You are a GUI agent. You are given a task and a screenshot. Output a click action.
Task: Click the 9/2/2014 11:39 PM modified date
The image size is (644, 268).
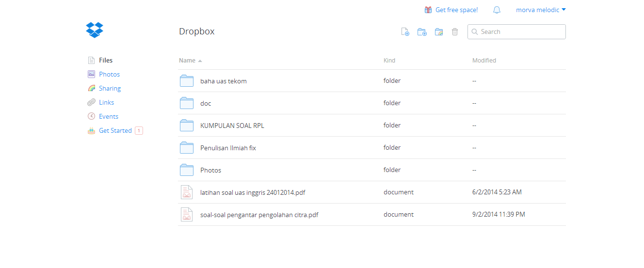tap(499, 214)
